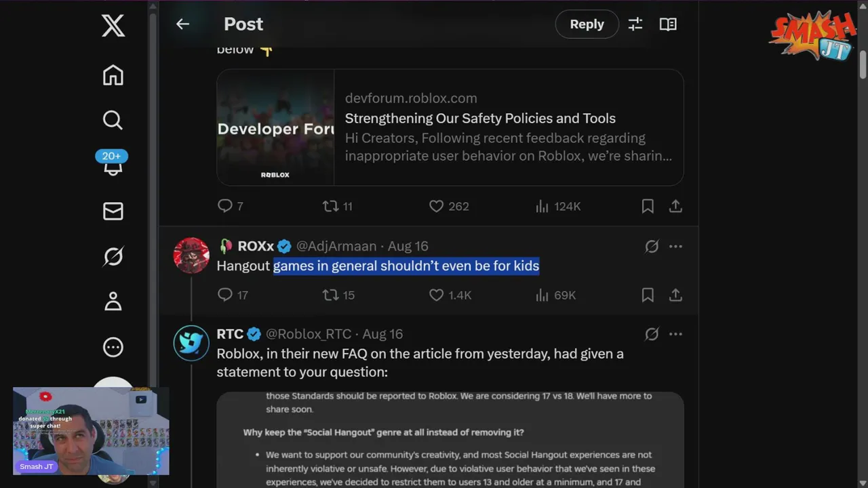Go back with the arrow button
The width and height of the screenshot is (868, 488).
pyautogui.click(x=182, y=24)
